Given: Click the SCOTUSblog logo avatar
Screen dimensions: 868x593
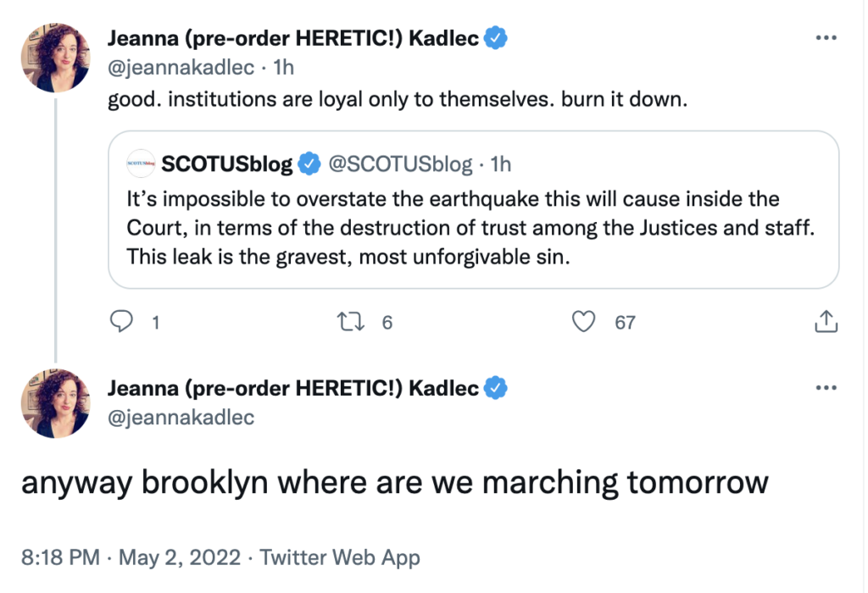Looking at the screenshot, I should tap(141, 163).
